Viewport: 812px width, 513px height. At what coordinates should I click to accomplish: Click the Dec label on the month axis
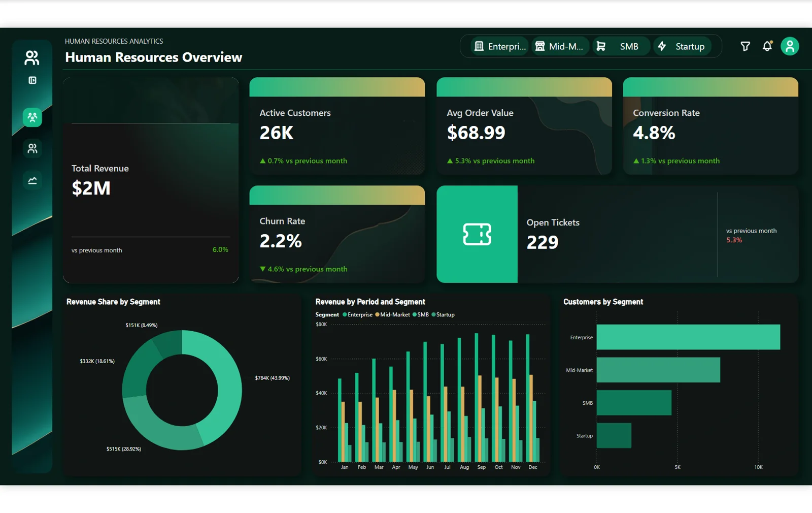[x=533, y=467]
